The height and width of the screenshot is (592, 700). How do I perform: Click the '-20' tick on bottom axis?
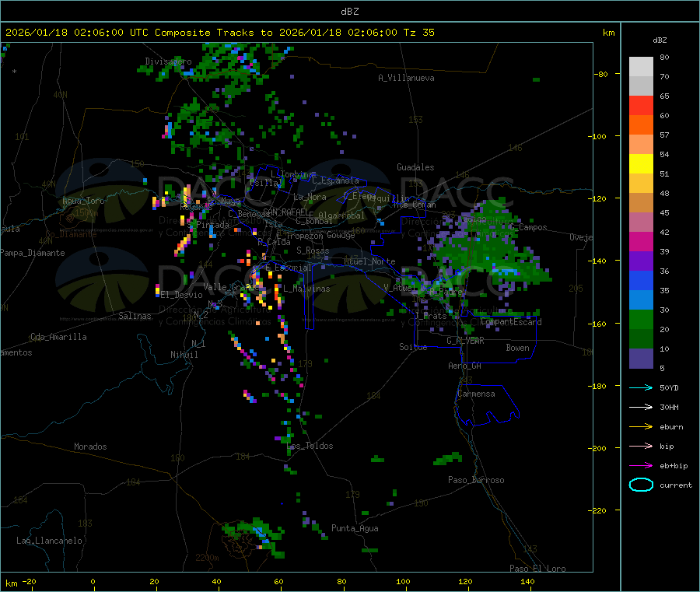pyautogui.click(x=30, y=581)
